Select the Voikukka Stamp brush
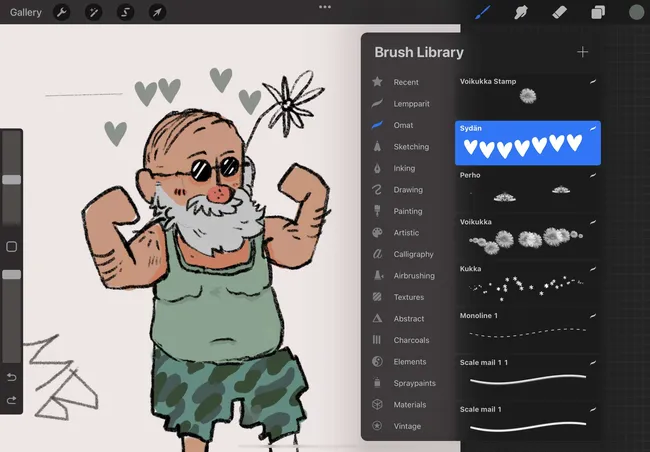This screenshot has width=650, height=452. (528, 96)
